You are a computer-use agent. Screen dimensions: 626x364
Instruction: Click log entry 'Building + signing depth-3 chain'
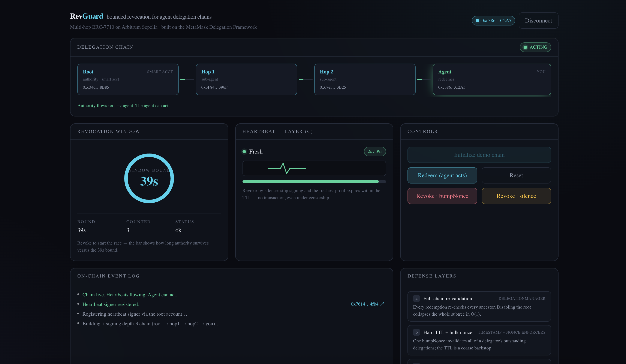coord(151,324)
